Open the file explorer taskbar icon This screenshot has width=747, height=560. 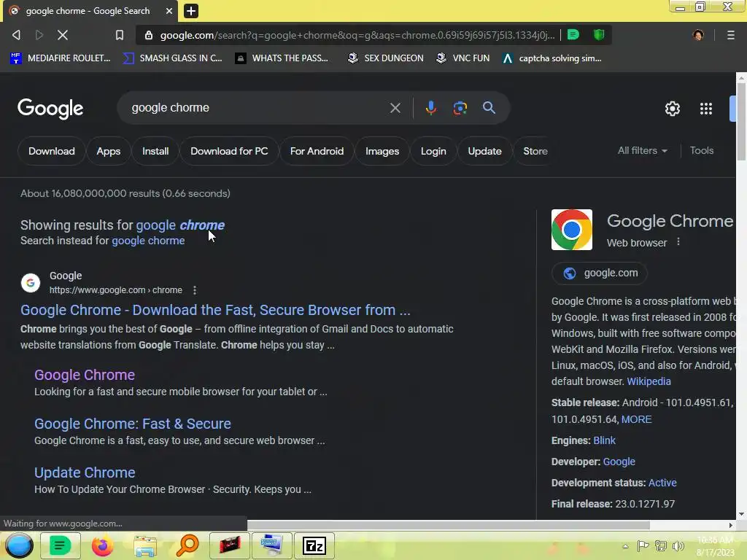click(145, 545)
